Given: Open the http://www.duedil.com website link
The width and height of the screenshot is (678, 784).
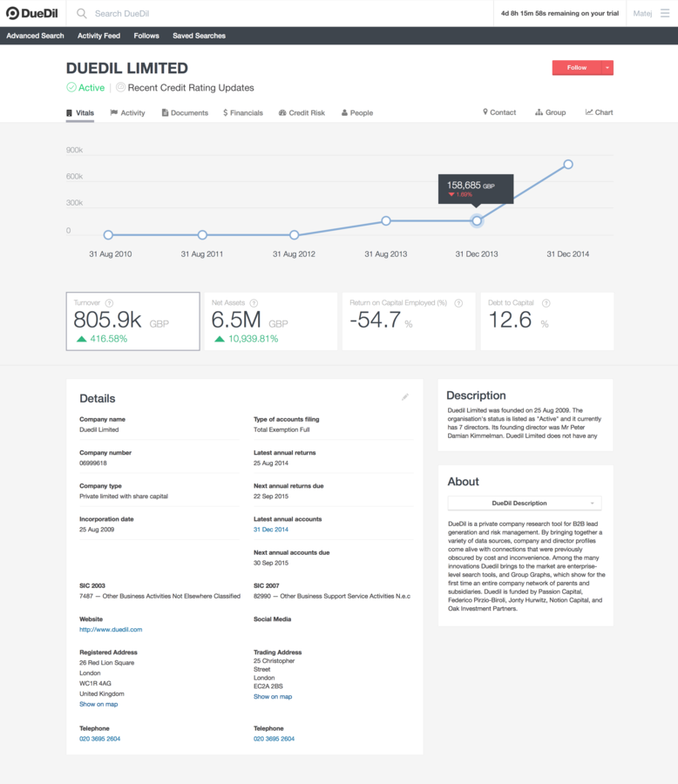Looking at the screenshot, I should coord(111,630).
